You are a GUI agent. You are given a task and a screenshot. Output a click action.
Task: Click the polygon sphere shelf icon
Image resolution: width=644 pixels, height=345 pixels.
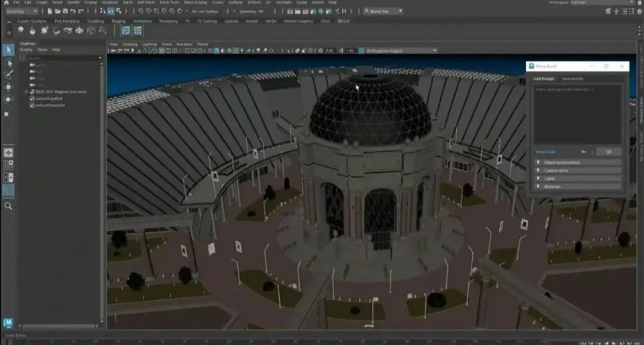coord(21,30)
